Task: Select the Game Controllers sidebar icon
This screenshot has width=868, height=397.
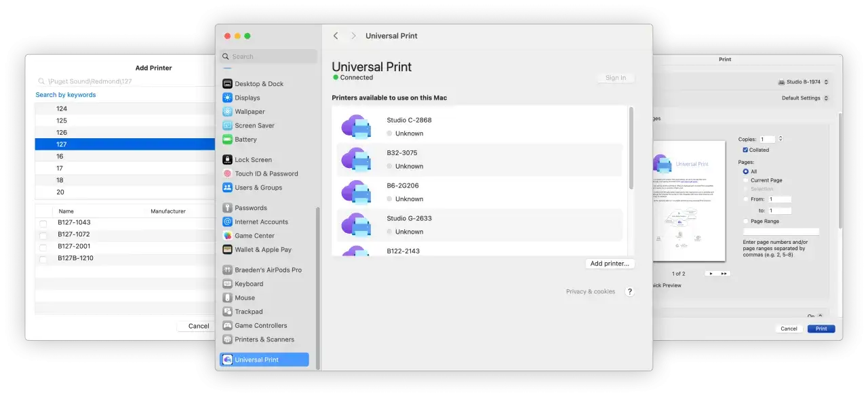Action: 226,325
